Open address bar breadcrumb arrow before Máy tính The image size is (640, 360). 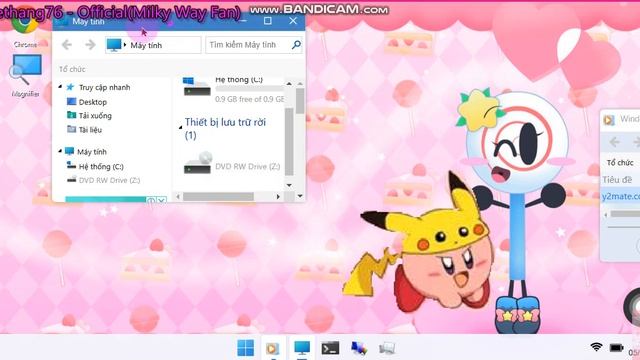[x=125, y=44]
